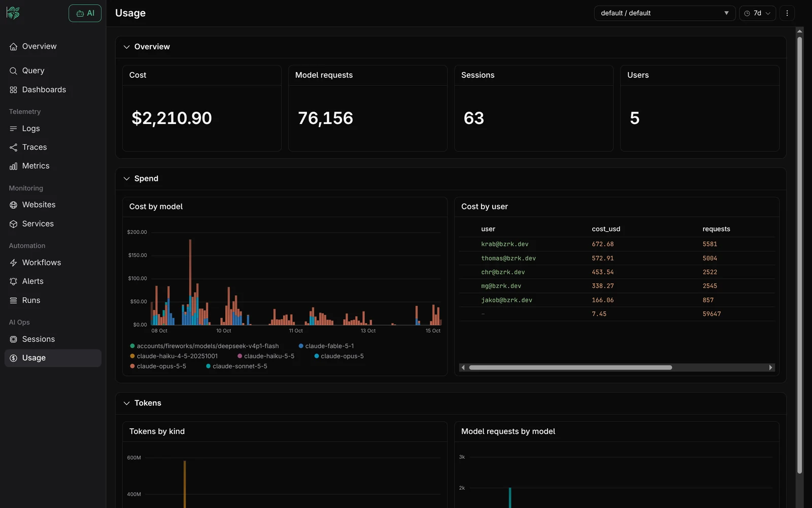Click the Query magnifier icon
Viewport: 812px width, 508px height.
coord(13,71)
